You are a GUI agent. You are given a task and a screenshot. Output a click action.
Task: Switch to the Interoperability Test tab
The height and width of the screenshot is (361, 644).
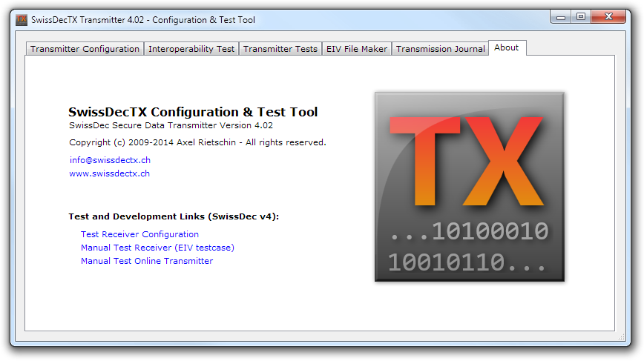coord(191,49)
